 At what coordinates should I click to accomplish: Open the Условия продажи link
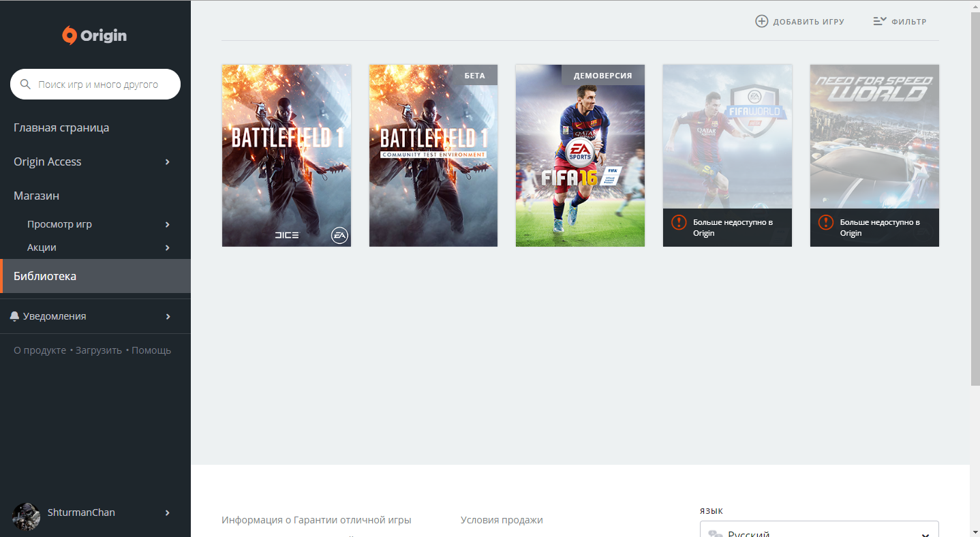(x=502, y=520)
